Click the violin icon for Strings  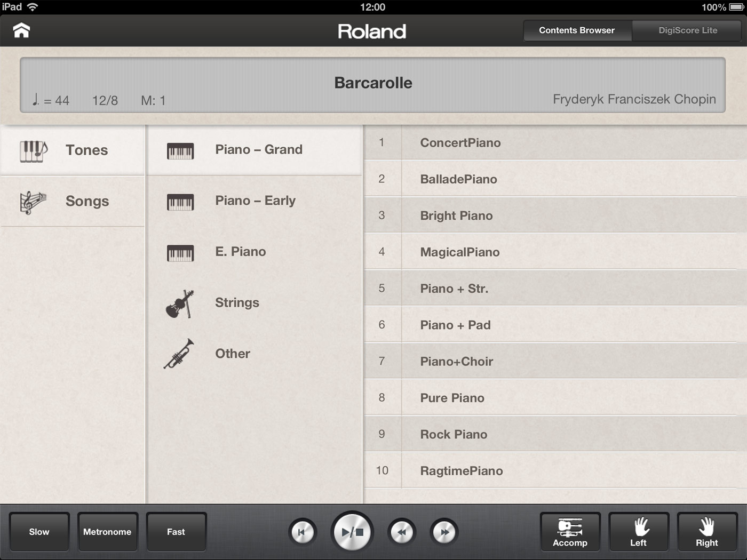click(180, 304)
